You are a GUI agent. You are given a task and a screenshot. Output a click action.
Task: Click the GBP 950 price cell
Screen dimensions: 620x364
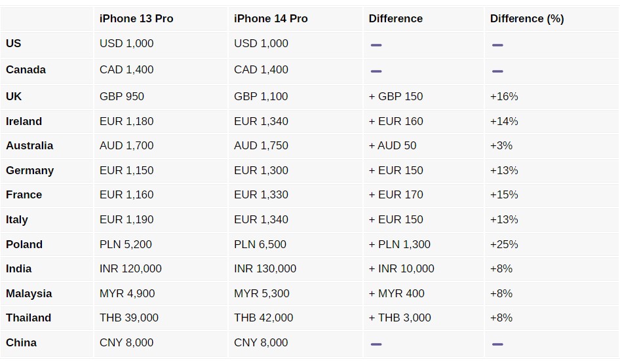point(122,96)
